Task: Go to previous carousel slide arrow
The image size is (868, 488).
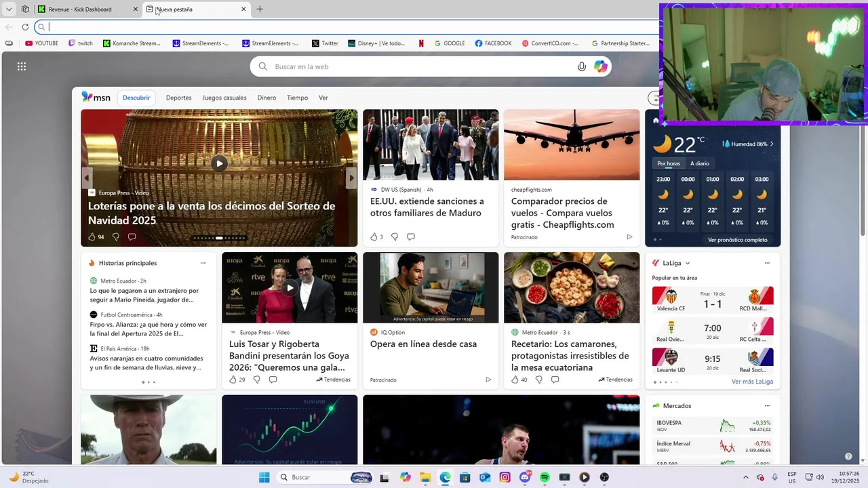Action: click(87, 178)
